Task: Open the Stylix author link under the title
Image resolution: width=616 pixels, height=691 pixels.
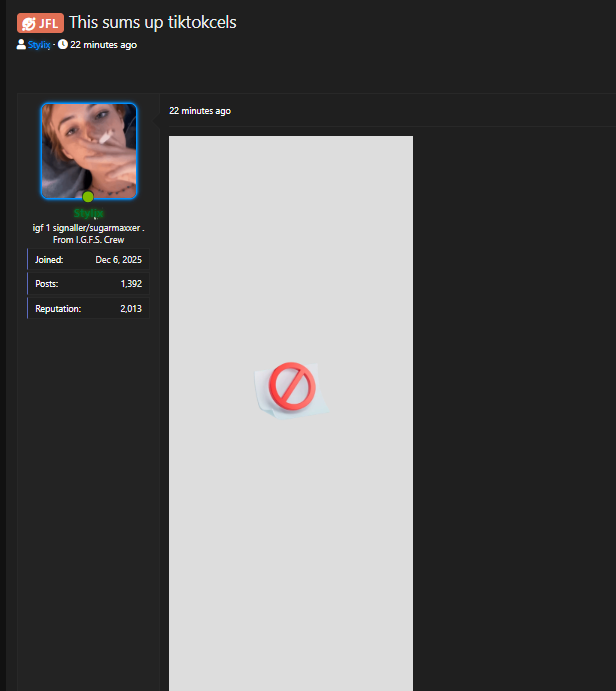Action: [x=39, y=45]
